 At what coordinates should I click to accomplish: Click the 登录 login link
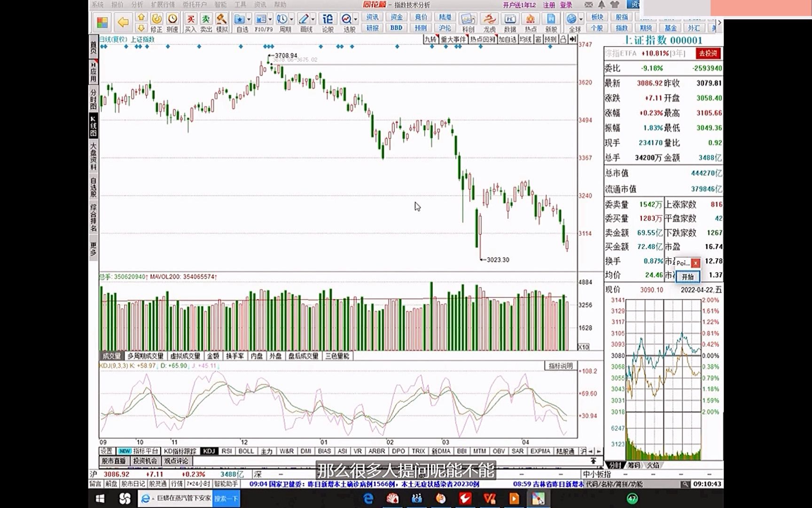tap(566, 5)
